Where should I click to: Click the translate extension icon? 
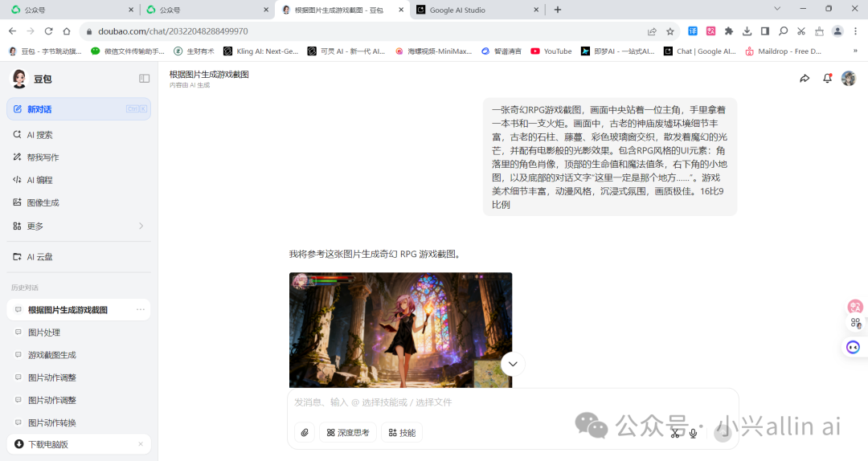(693, 31)
